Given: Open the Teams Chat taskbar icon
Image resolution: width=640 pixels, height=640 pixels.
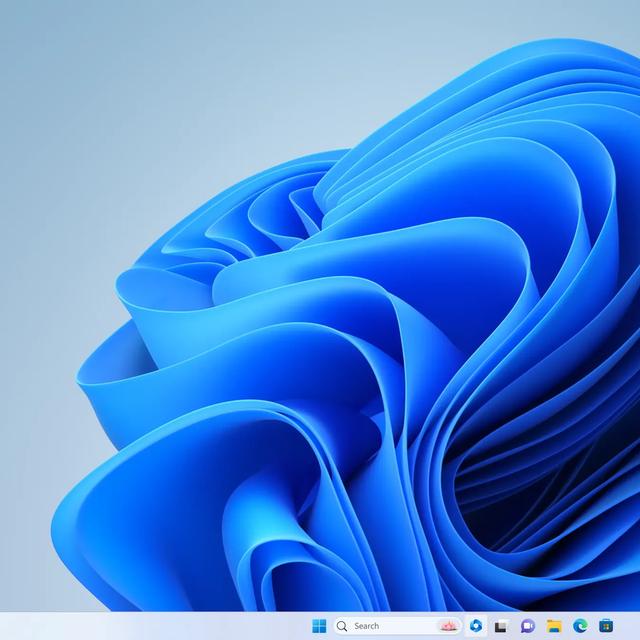Looking at the screenshot, I should click(x=527, y=626).
